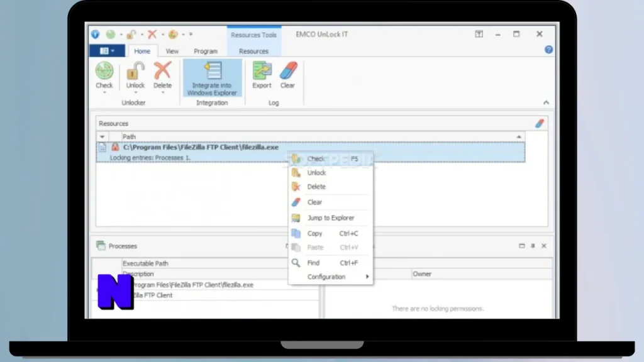Click quick access Unlock padlock icon
The height and width of the screenshot is (362, 644).
pos(131,35)
